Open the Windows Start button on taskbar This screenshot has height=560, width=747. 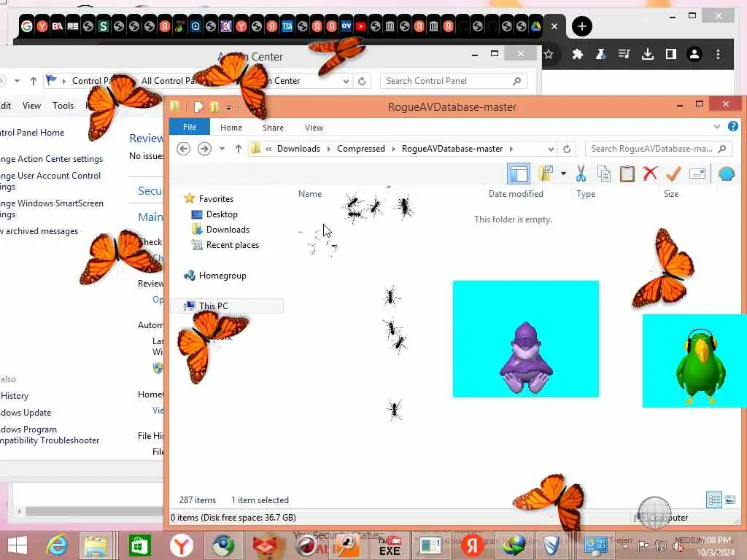click(18, 545)
